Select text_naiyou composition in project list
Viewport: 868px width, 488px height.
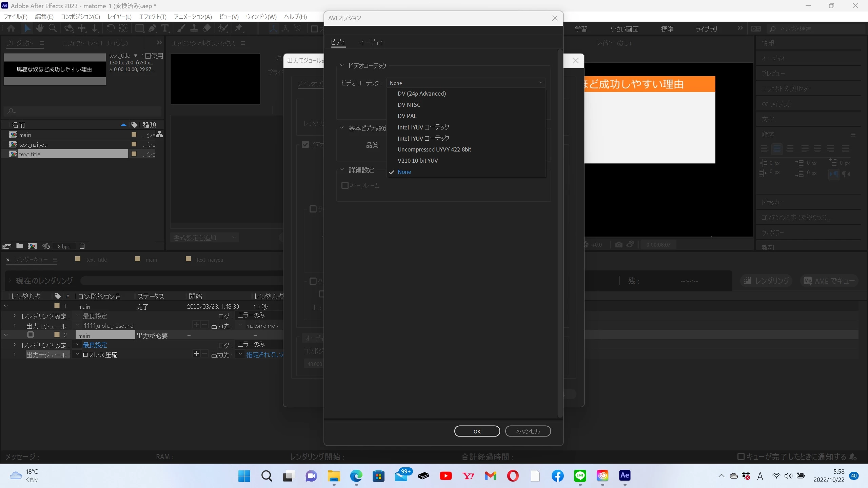pos(33,145)
